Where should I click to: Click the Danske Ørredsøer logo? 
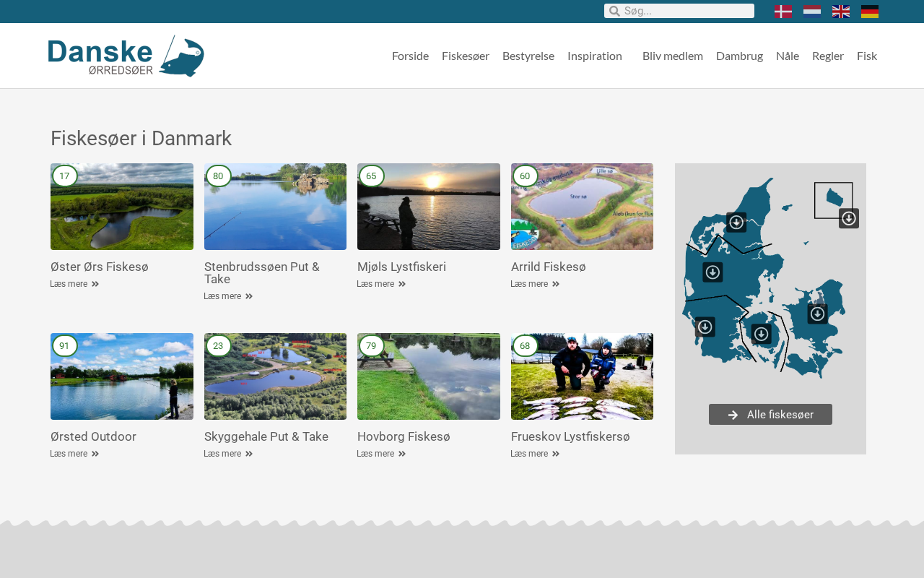[126, 56]
